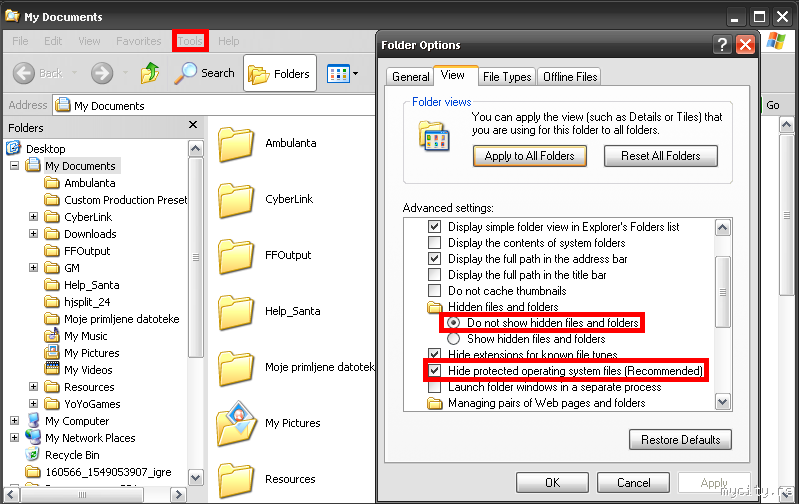Expand the Resources tree node
Image resolution: width=799 pixels, height=504 pixels.
[33, 387]
